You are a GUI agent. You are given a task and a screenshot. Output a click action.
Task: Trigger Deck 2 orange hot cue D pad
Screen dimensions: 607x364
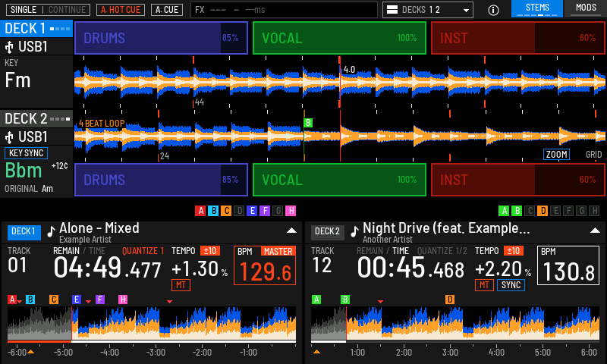click(x=543, y=211)
